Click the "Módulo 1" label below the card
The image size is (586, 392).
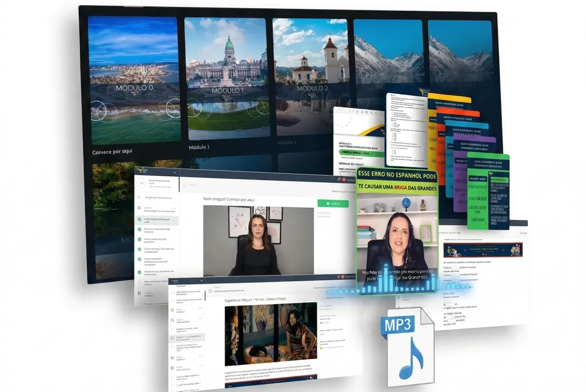(x=199, y=147)
